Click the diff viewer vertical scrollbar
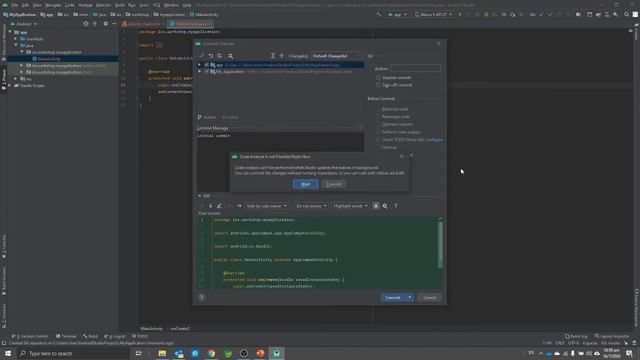The width and height of the screenshot is (640, 360). click(440, 245)
